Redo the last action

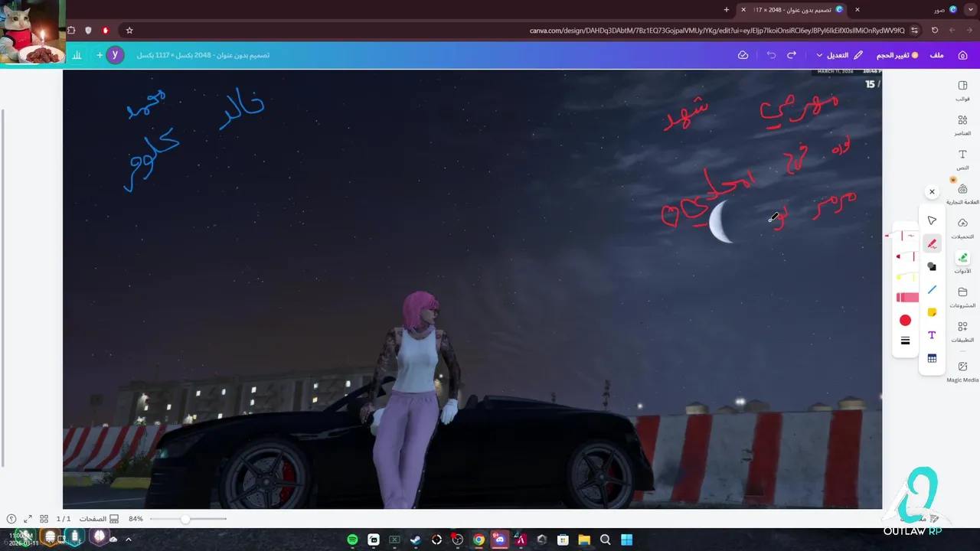[x=792, y=55]
